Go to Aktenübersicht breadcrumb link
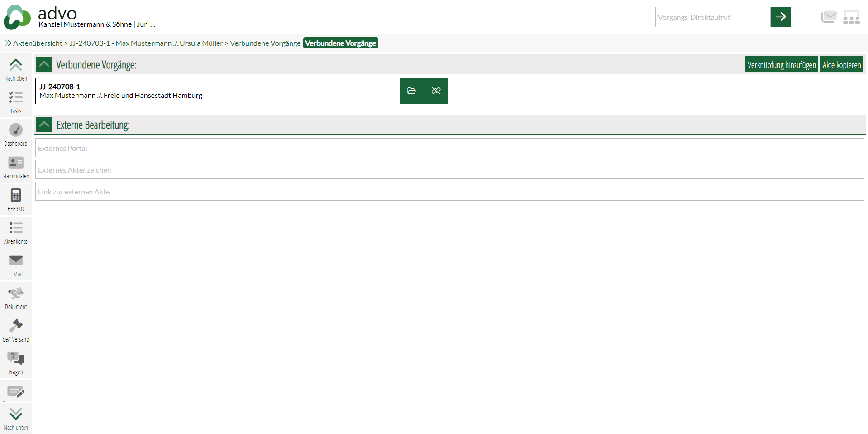The image size is (868, 434). pos(38,43)
